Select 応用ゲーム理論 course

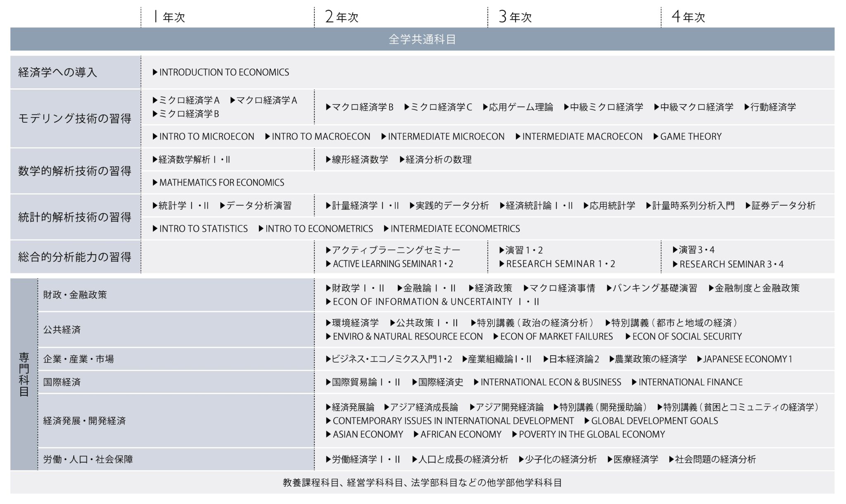pyautogui.click(x=518, y=107)
